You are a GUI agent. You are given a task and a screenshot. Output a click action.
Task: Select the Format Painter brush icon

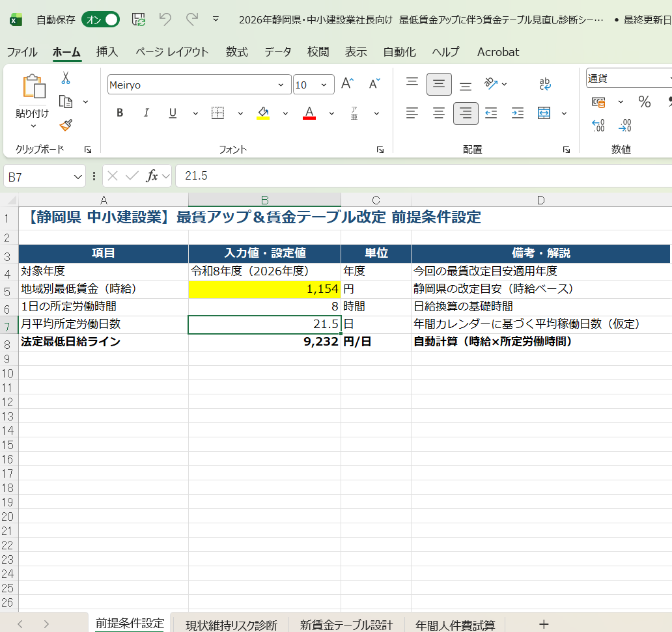(x=66, y=125)
